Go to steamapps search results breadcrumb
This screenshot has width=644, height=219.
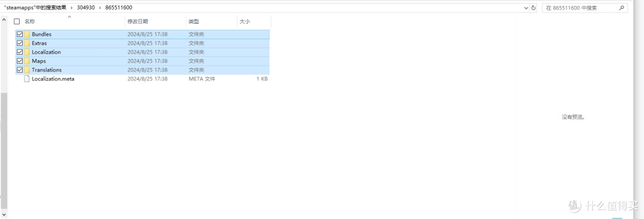pyautogui.click(x=35, y=8)
